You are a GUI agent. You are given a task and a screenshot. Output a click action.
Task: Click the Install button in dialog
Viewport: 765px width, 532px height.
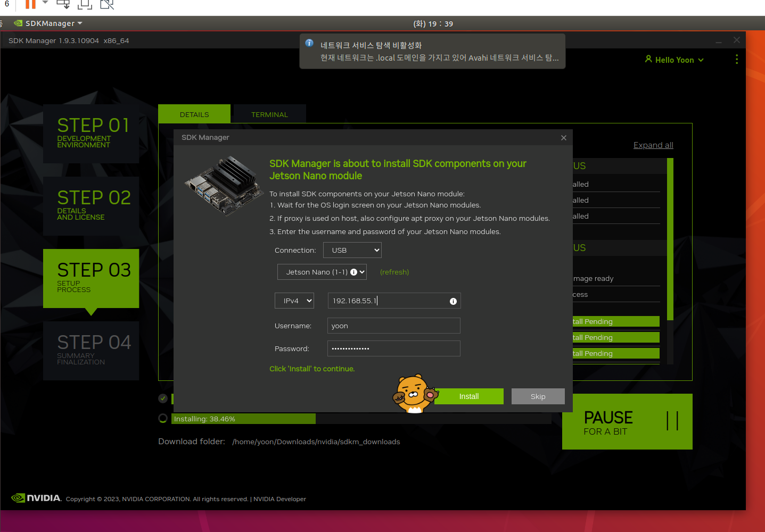click(x=468, y=396)
